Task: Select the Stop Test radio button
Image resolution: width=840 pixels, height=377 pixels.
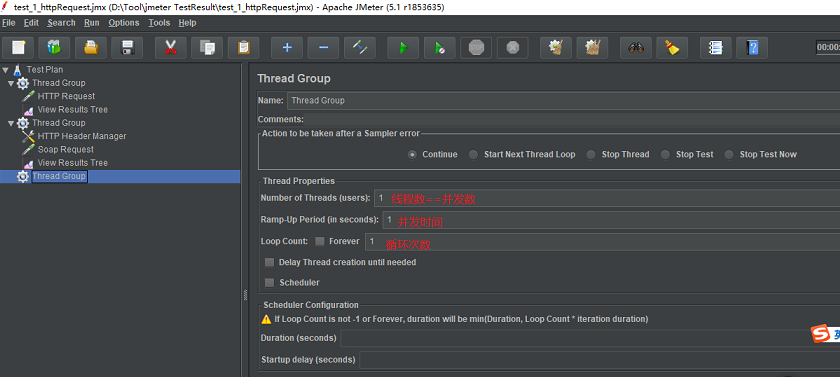Action: [665, 154]
